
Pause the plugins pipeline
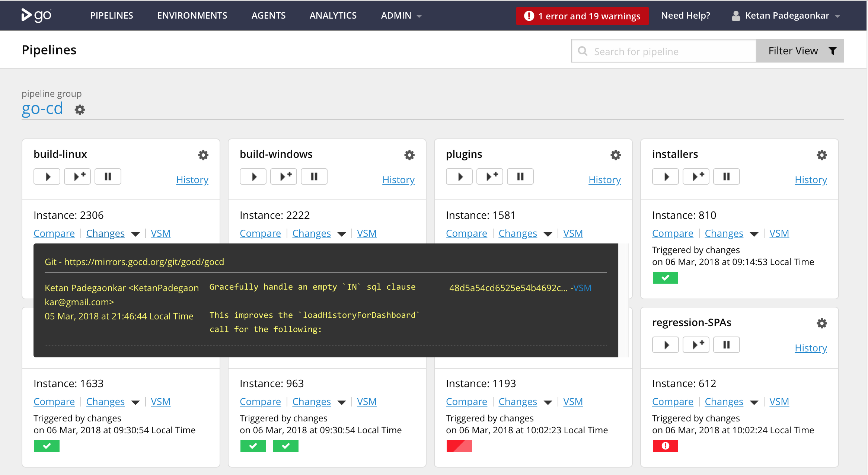520,176
